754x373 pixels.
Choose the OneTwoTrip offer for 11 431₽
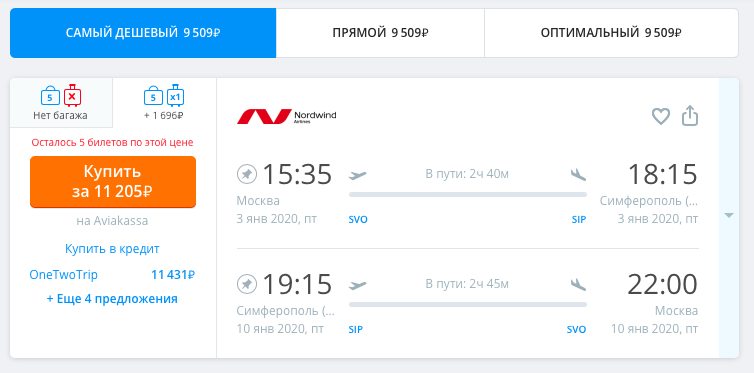112,275
